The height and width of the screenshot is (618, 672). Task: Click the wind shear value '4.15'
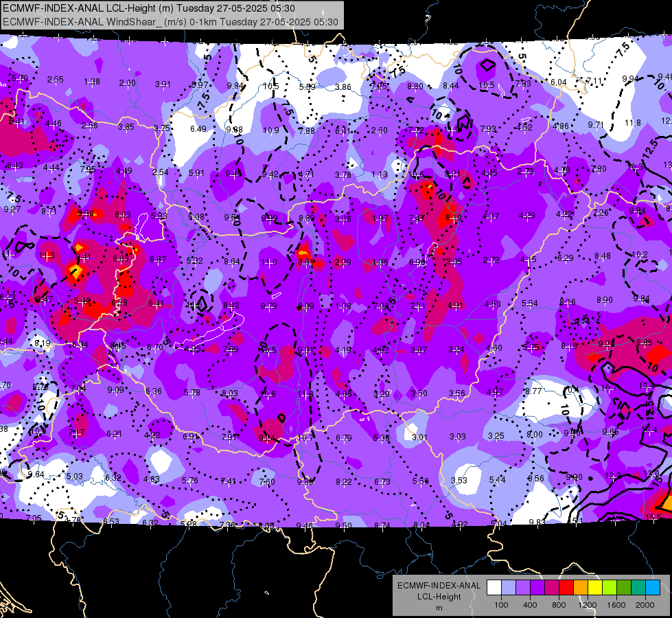[x=529, y=259]
